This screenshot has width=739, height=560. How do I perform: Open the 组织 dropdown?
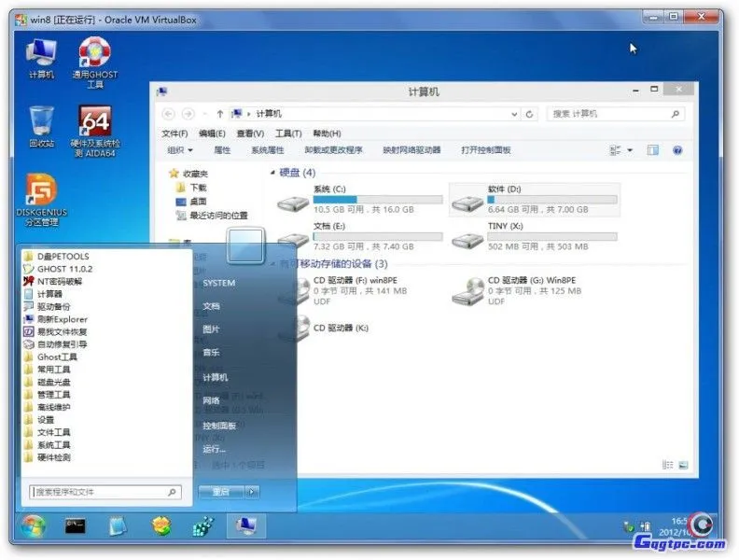pyautogui.click(x=179, y=150)
